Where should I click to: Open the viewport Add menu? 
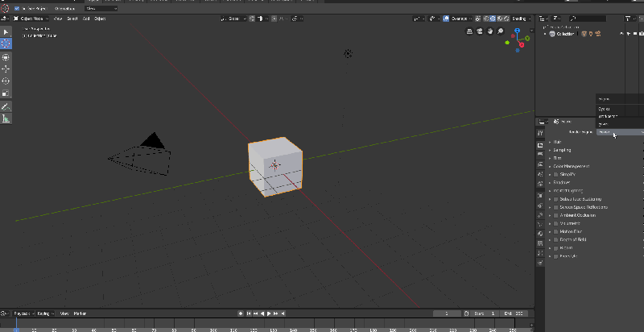(x=86, y=19)
